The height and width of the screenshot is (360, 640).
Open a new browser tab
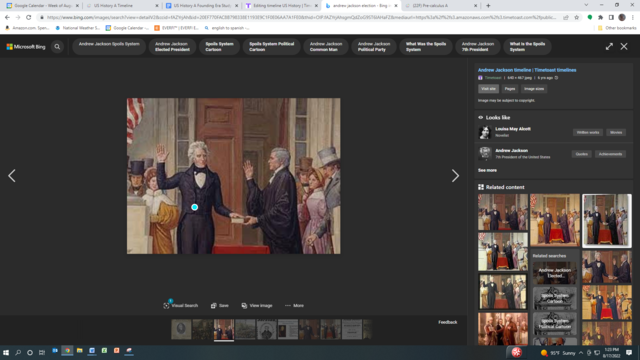click(x=488, y=6)
